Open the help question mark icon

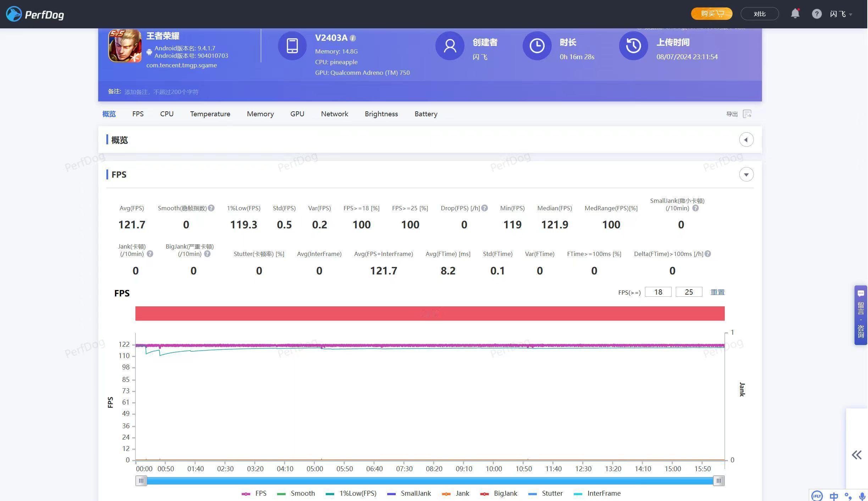pyautogui.click(x=817, y=14)
